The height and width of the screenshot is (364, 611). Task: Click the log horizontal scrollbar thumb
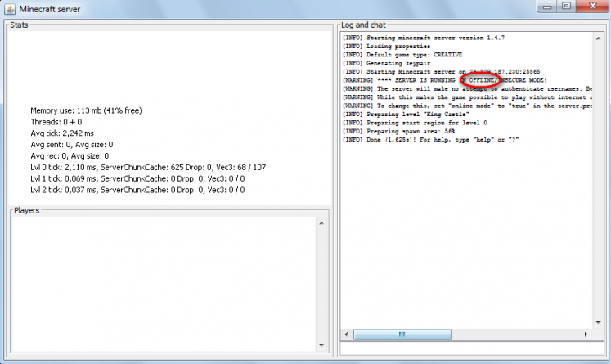402,335
